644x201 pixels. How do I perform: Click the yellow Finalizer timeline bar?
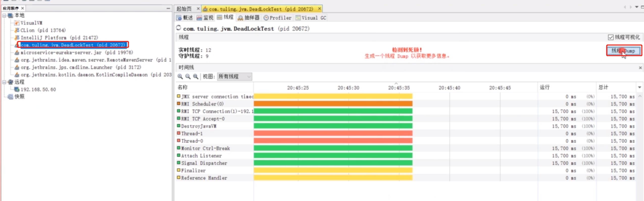click(333, 170)
